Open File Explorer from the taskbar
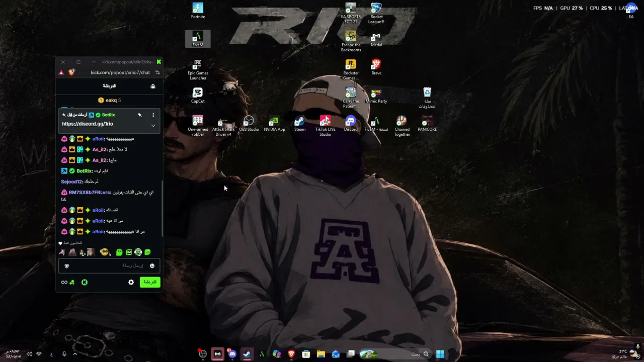Image resolution: width=644 pixels, height=362 pixels. click(x=320, y=354)
